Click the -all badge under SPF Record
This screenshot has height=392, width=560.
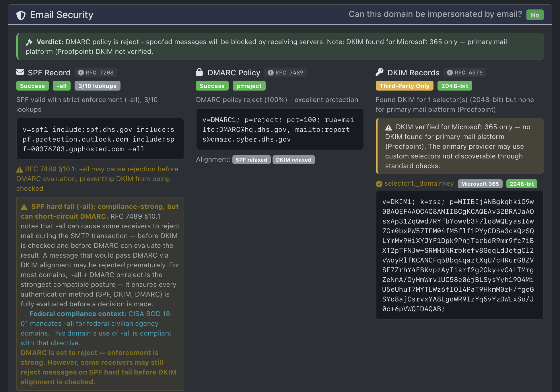click(61, 86)
